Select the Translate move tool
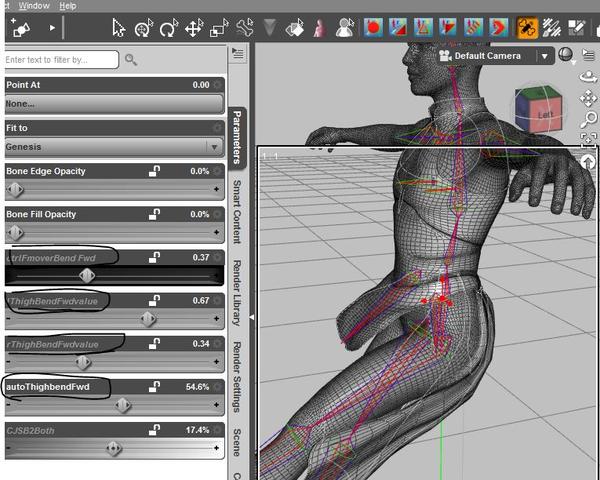 click(194, 28)
